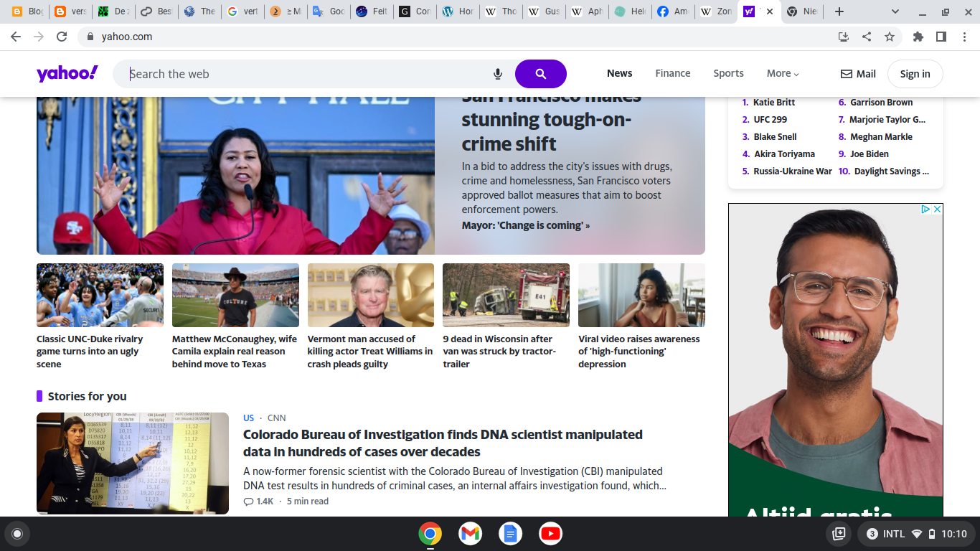Click the San Francisco mayor lead photo
The height and width of the screenshot is (551, 980).
click(235, 176)
